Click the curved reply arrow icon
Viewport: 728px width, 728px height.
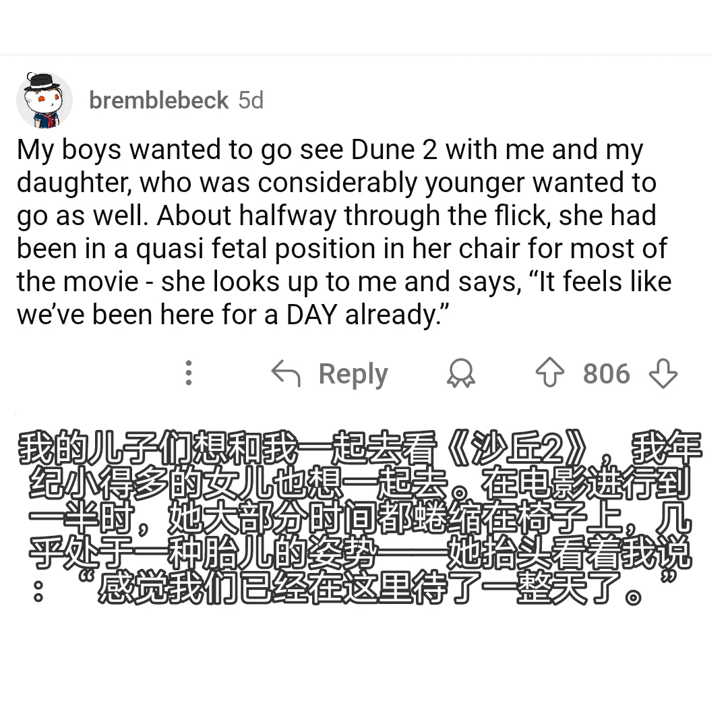tap(286, 373)
